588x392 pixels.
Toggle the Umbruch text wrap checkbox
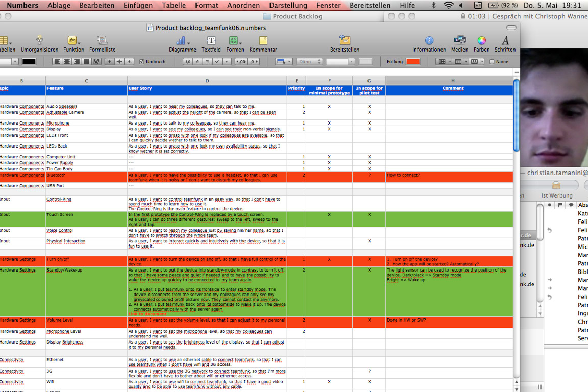click(x=142, y=62)
